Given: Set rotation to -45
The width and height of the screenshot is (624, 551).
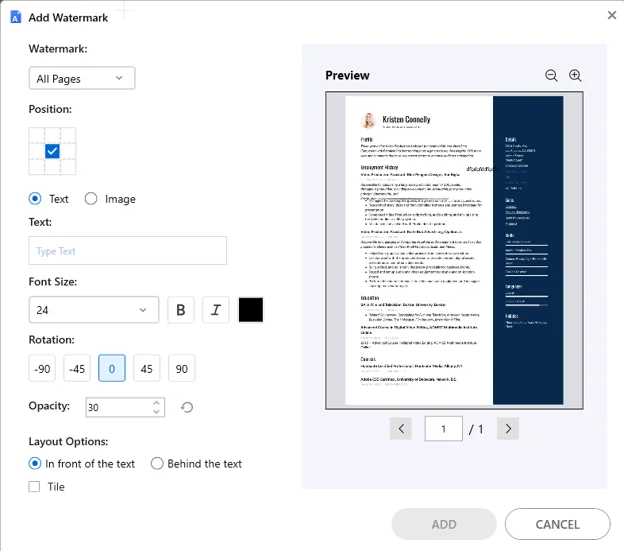Looking at the screenshot, I should [77, 368].
